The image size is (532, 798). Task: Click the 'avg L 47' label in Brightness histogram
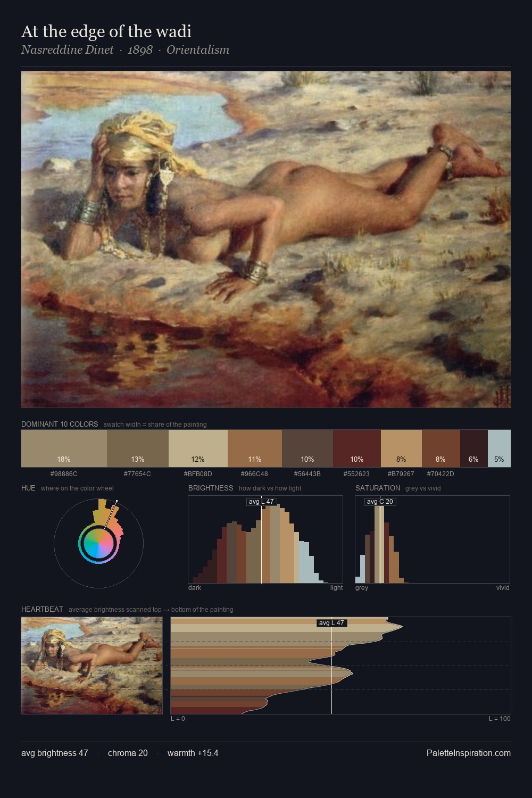click(261, 502)
